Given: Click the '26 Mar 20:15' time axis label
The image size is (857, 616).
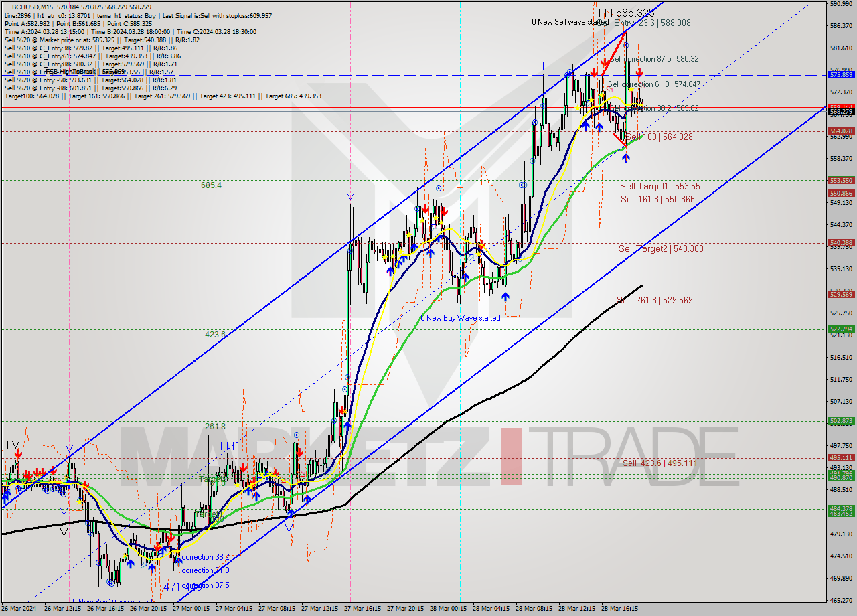Looking at the screenshot, I should (148, 609).
